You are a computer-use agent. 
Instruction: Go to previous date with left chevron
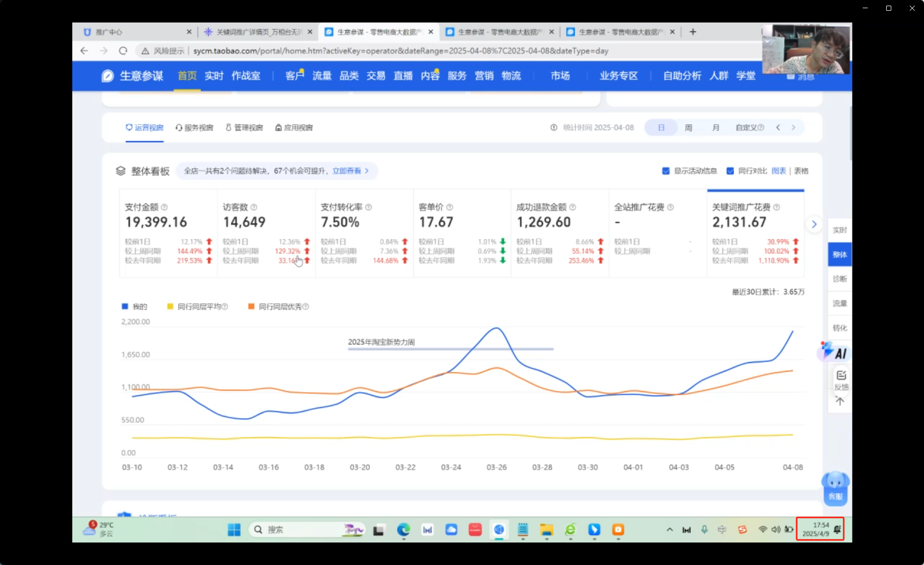[778, 127]
